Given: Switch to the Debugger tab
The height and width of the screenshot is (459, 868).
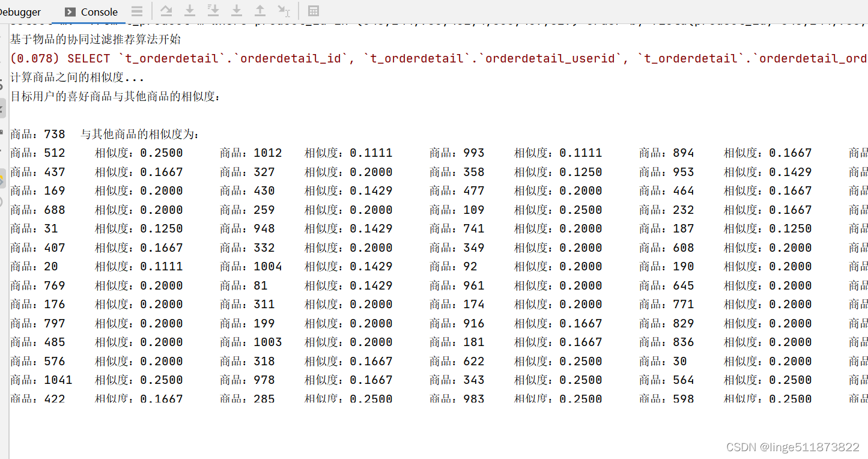Looking at the screenshot, I should point(20,12).
